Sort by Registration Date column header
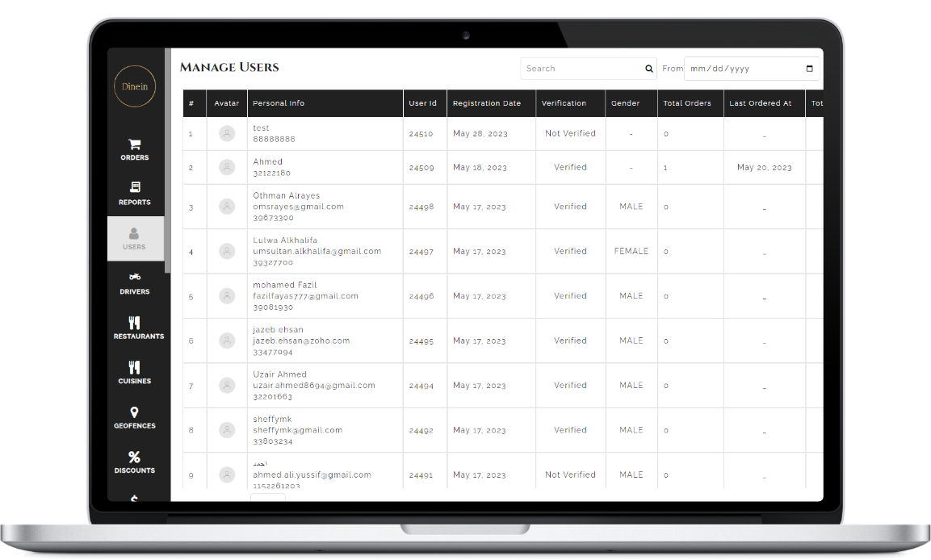Image resolution: width=931 pixels, height=560 pixels. click(487, 103)
